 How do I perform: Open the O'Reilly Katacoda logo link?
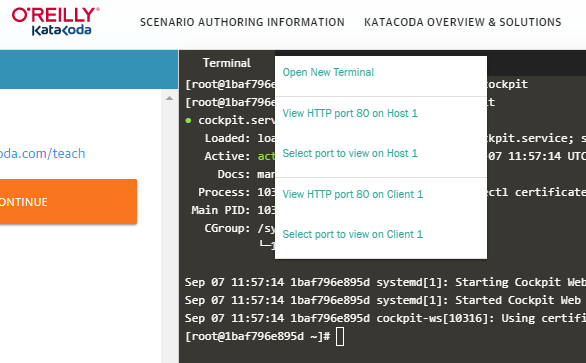click(56, 21)
